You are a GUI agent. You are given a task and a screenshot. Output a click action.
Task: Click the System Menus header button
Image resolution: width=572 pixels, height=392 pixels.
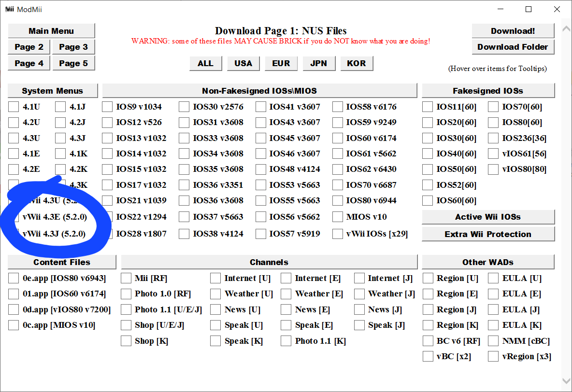tap(53, 91)
